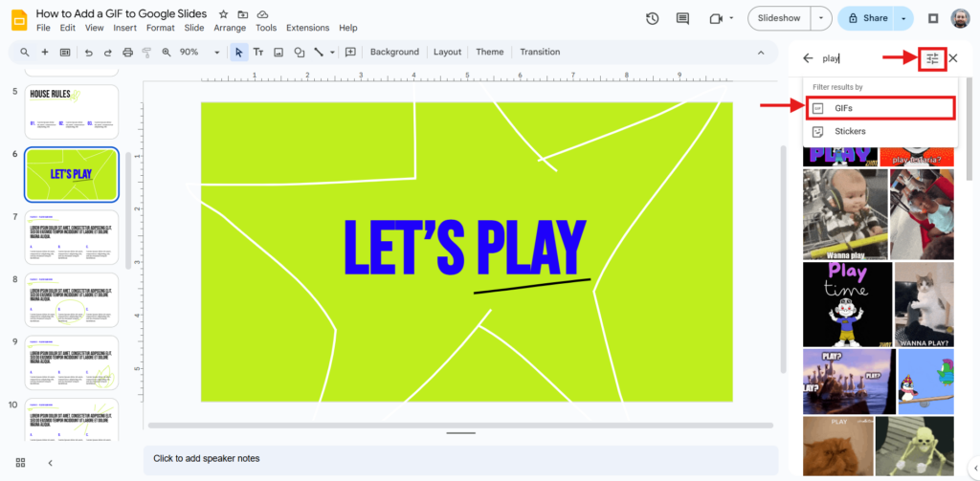Open the Insert menu

click(x=124, y=28)
